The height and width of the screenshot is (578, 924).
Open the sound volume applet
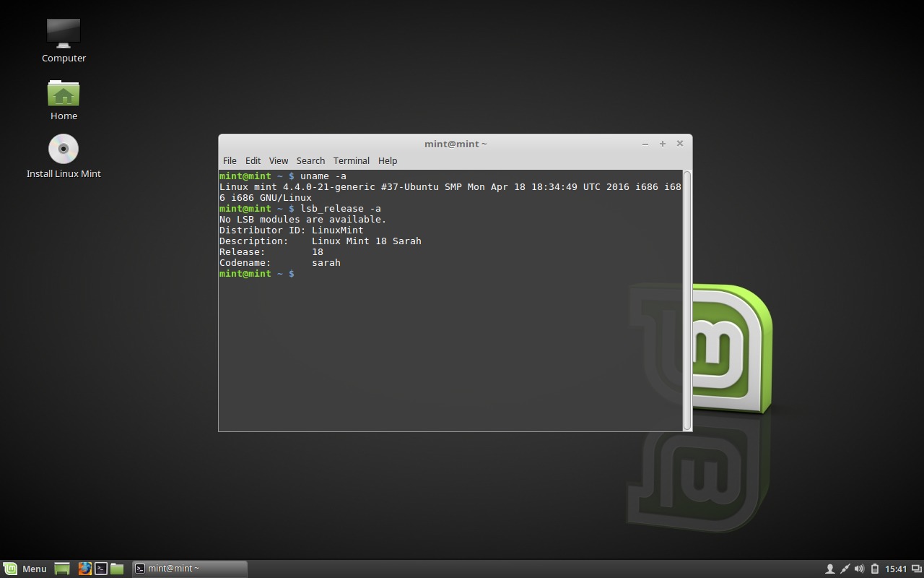coord(859,569)
